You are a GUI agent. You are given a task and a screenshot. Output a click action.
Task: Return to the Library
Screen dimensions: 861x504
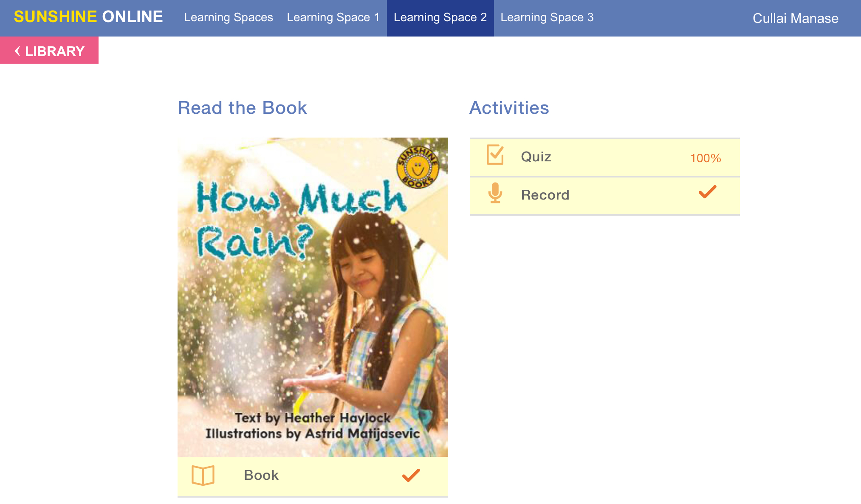point(49,50)
